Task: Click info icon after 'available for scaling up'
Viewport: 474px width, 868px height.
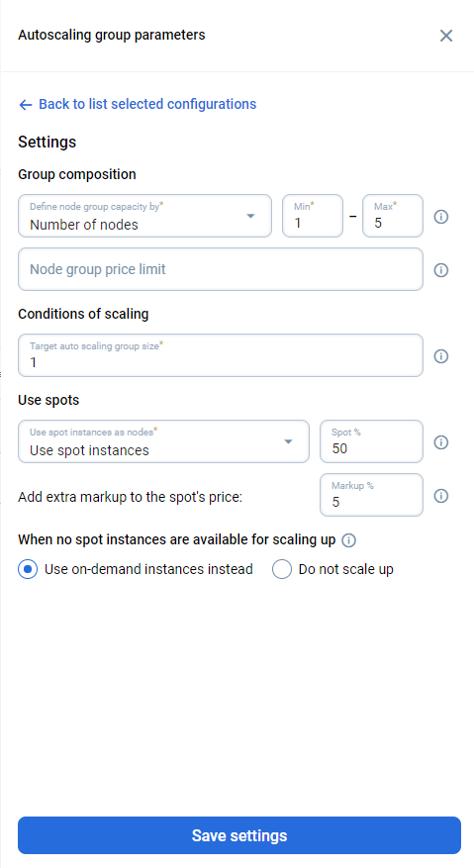Action: point(348,540)
